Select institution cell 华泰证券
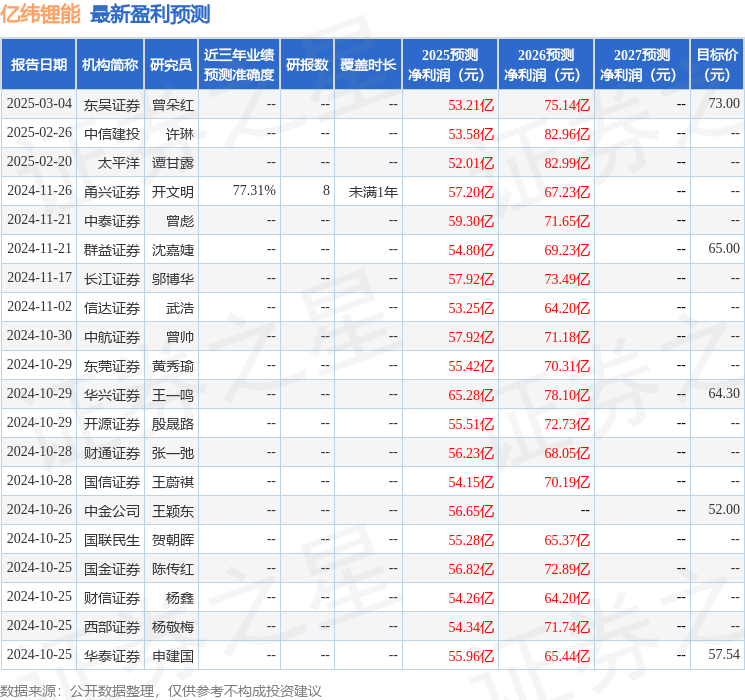Screen dimensions: 745x700 coord(112,656)
